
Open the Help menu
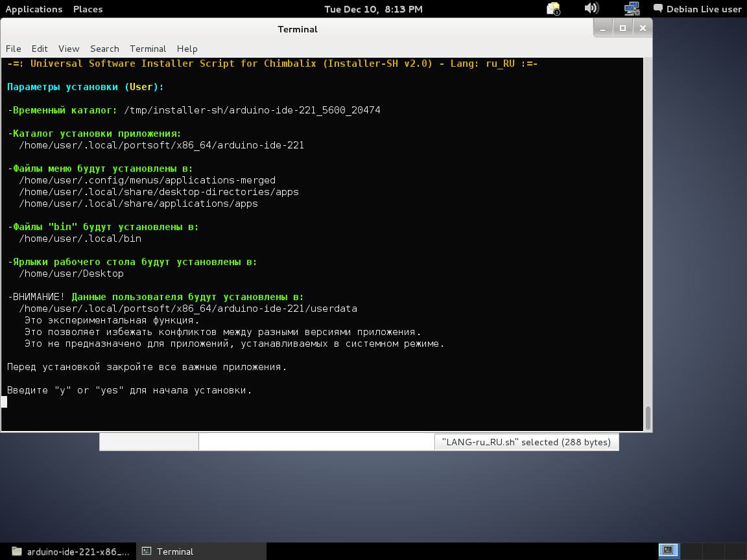(187, 49)
